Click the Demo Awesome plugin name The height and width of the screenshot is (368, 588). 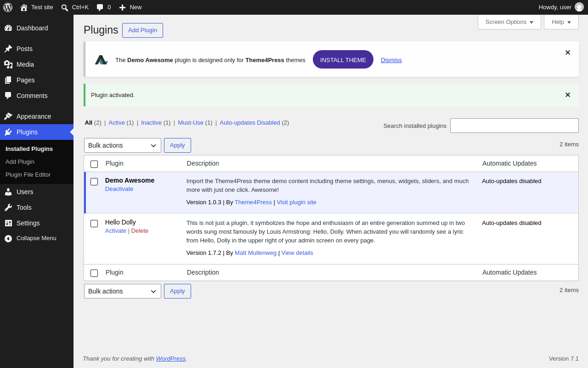click(130, 180)
